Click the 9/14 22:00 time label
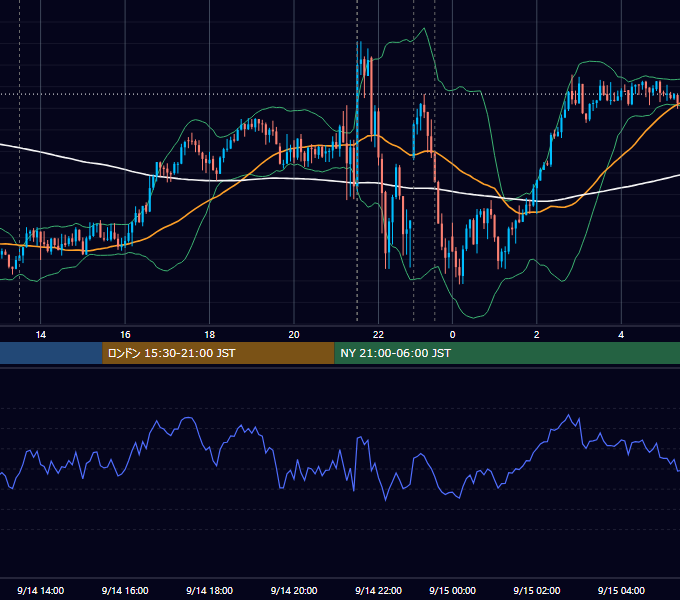The width and height of the screenshot is (680, 600). pyautogui.click(x=379, y=590)
